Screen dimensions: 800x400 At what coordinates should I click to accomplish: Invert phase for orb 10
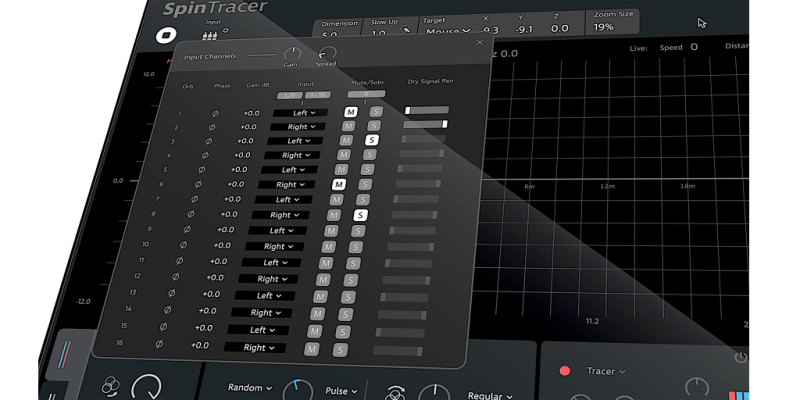184,245
